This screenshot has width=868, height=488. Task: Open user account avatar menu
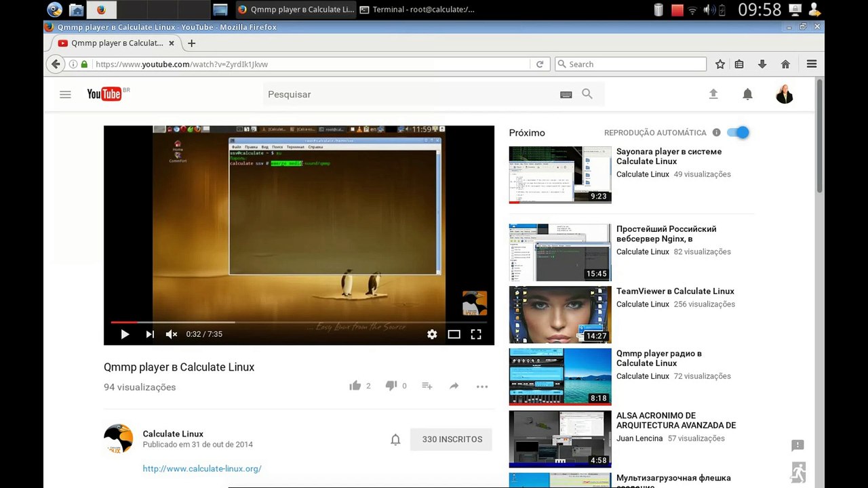point(785,94)
